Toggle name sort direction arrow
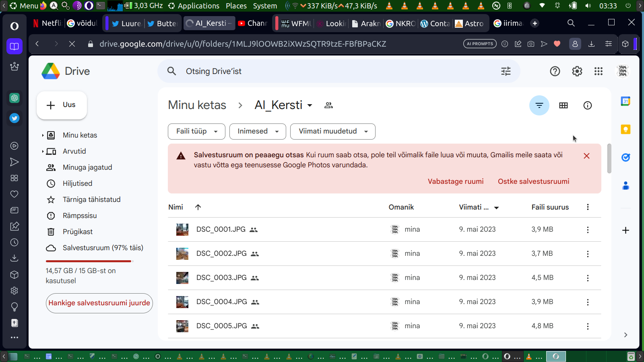This screenshot has height=362, width=644. coord(198,207)
